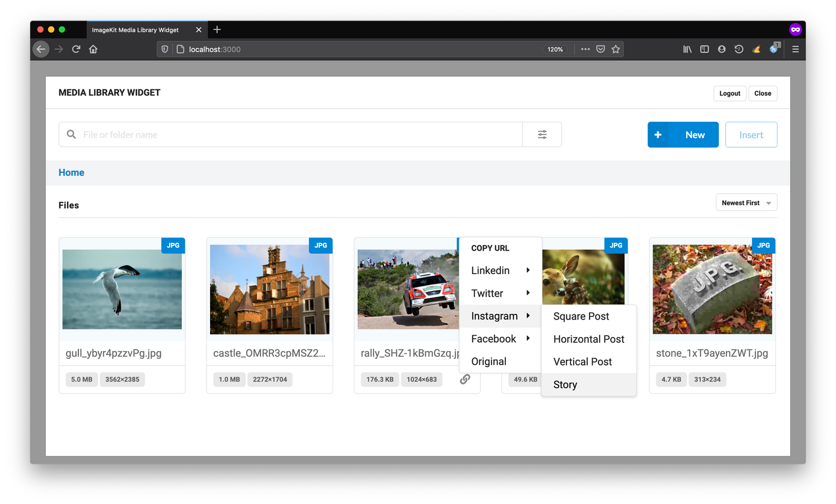Click the Logout button

729,93
